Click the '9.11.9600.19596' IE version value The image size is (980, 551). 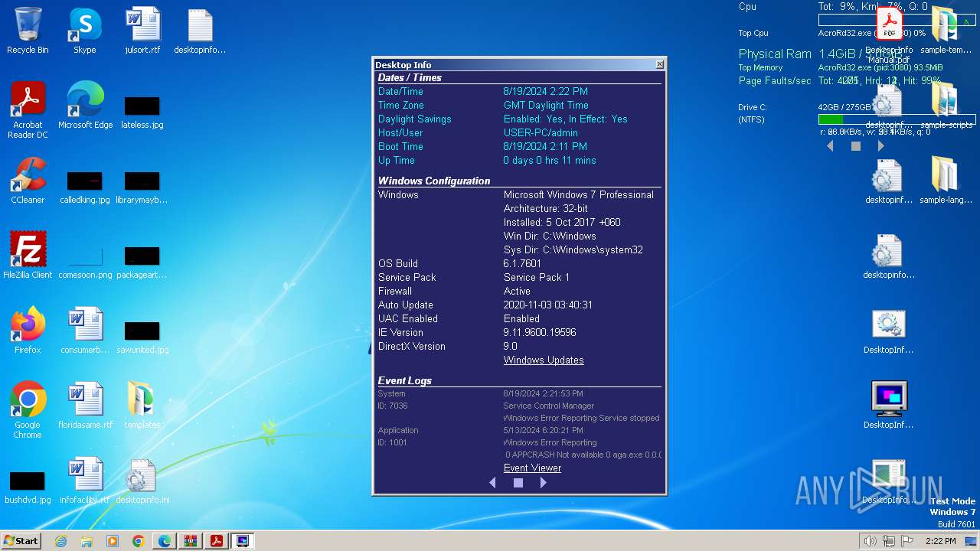[x=540, y=333]
